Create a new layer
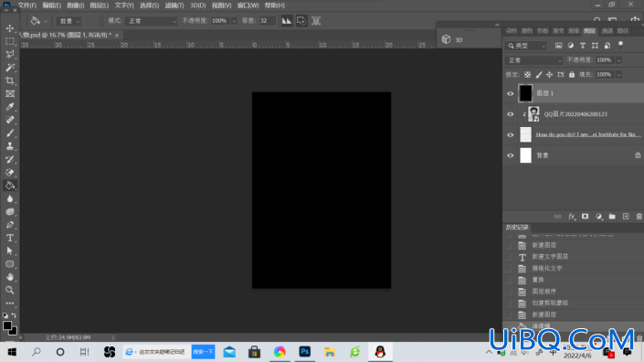 point(626,217)
